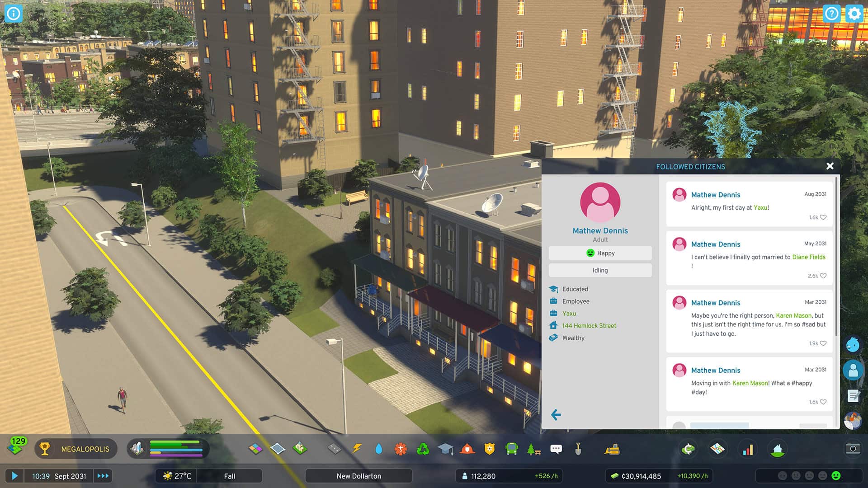Click the public transport icon
Viewport: 868px width, 488px height.
coord(510,449)
